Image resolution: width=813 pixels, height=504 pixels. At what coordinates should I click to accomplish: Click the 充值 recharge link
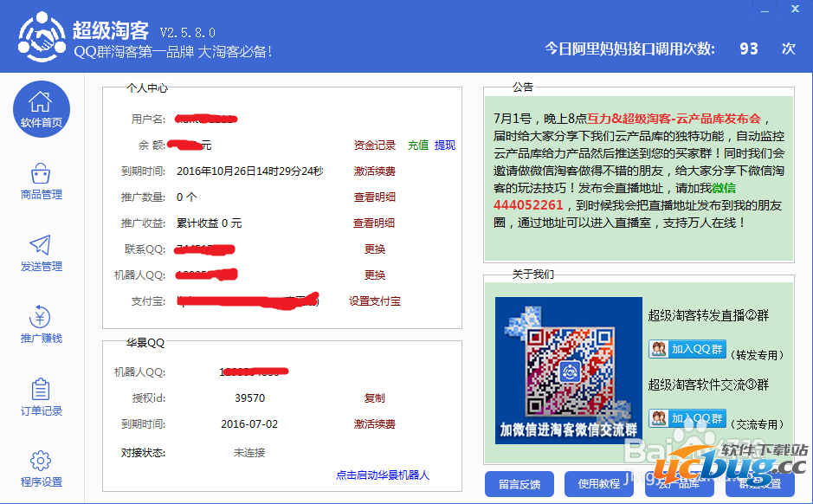click(418, 145)
